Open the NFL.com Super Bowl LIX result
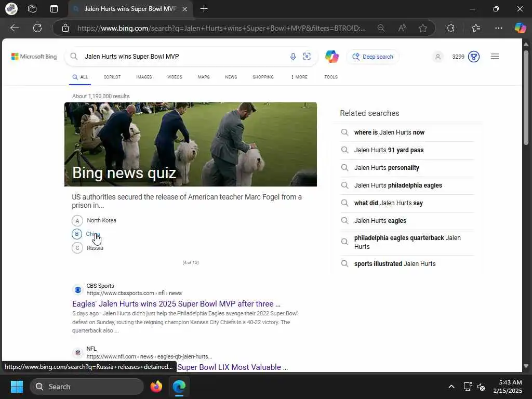 click(232, 367)
